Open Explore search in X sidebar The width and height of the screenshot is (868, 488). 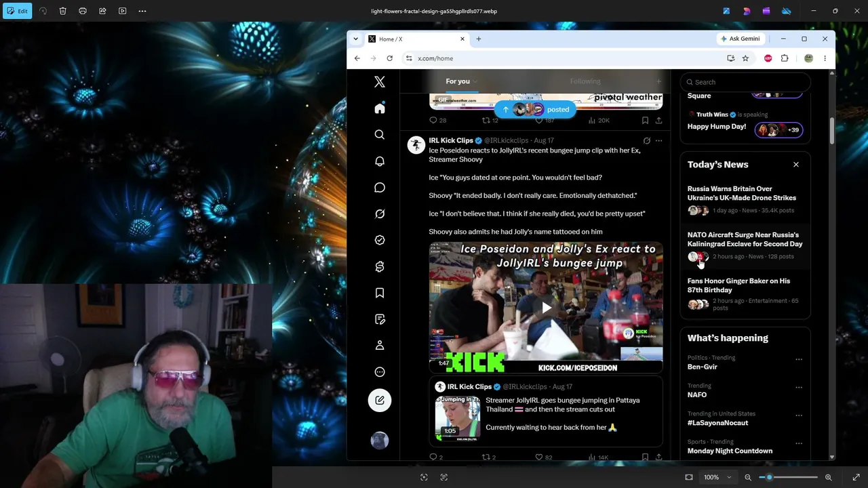coord(380,135)
